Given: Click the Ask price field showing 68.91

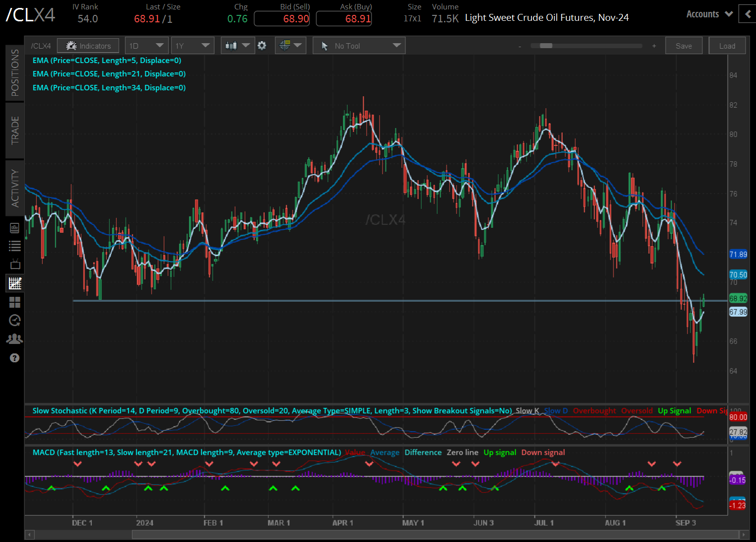Looking at the screenshot, I should click(344, 18).
